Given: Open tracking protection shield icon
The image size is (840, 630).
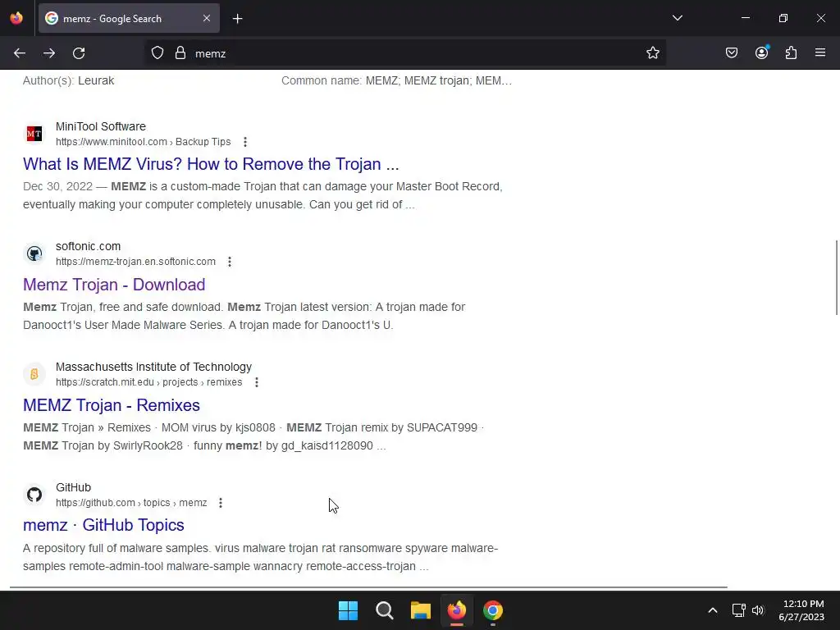Looking at the screenshot, I should click(157, 53).
